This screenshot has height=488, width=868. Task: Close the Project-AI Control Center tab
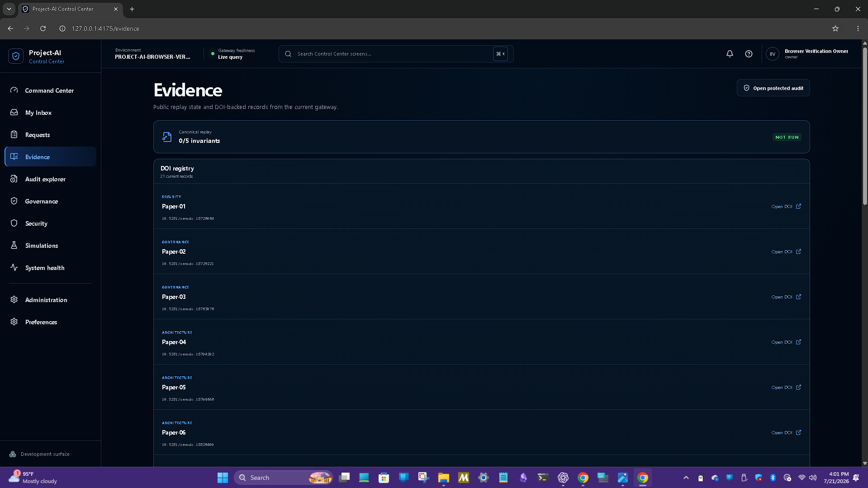tap(116, 9)
